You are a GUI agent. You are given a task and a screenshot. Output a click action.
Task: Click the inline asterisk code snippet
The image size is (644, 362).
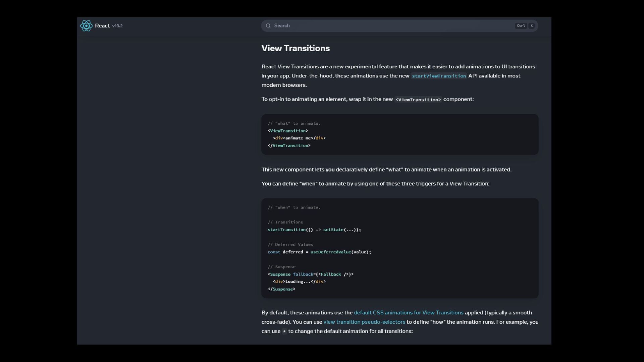coord(284,331)
